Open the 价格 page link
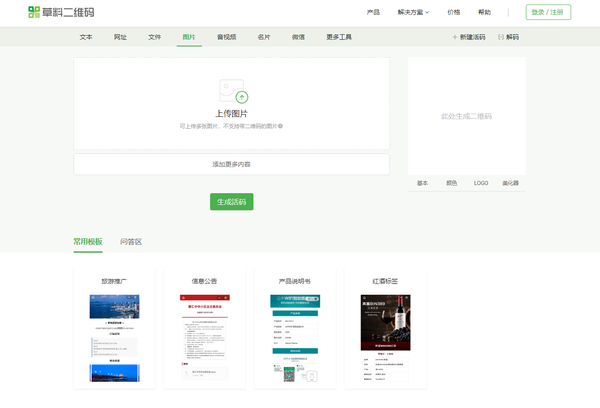Screen dimensions: 600x408 coord(454,12)
